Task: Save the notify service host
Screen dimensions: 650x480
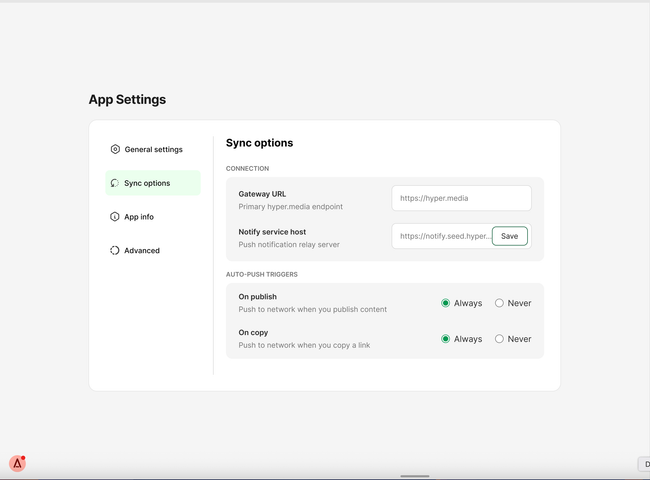Action: 509,236
